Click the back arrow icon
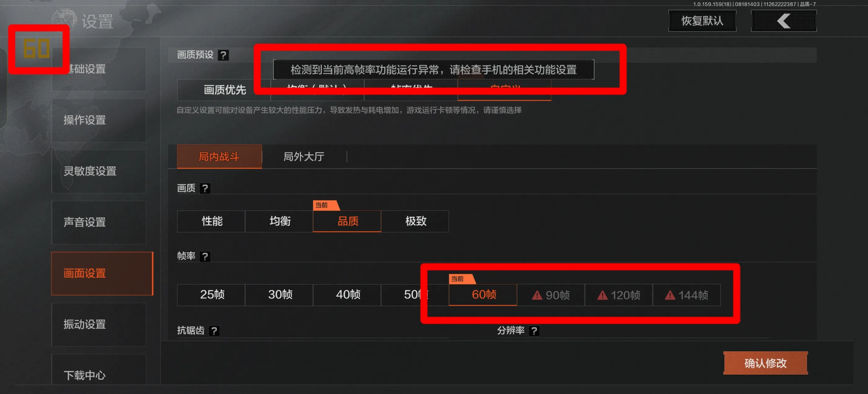Screen dimensions: 868x394 783,21
